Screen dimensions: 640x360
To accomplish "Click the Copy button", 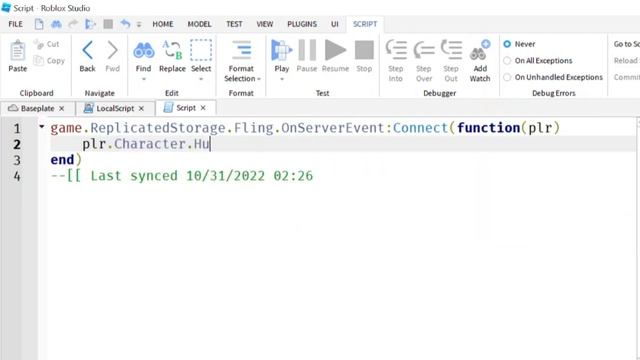I will tap(49, 60).
